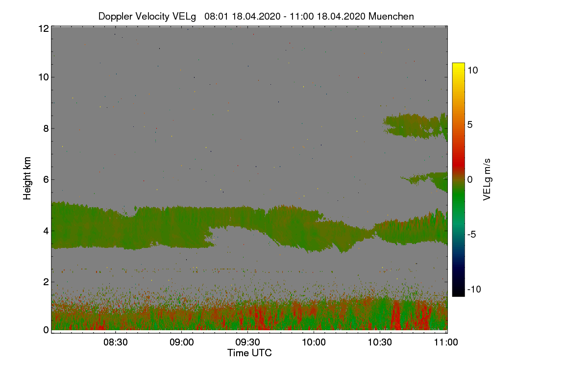
Task: Select the 08:30 time tick label
Action: pyautogui.click(x=116, y=343)
